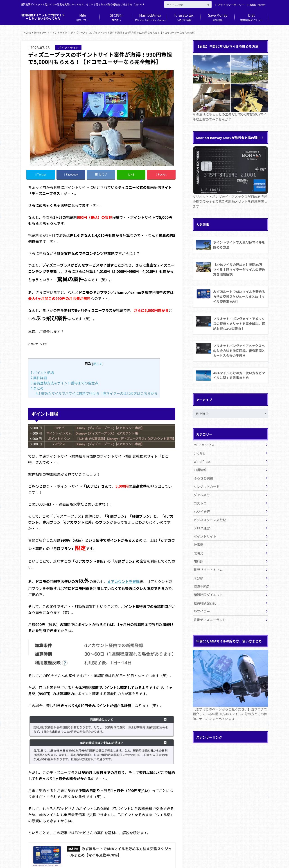Jump to 2 案件詳細 section
Screen dimensions: 289x868
pyautogui.click(x=39, y=378)
